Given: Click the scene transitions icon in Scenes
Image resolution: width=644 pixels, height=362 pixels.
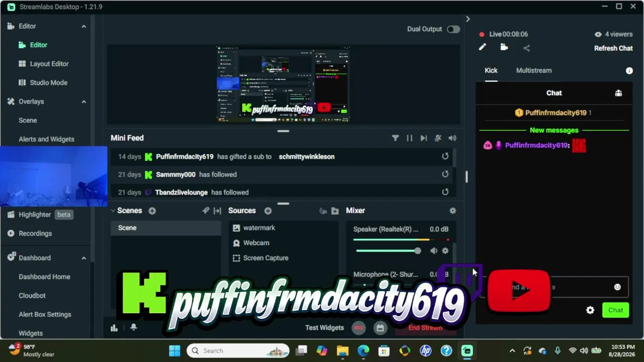Looking at the screenshot, I should [x=217, y=211].
